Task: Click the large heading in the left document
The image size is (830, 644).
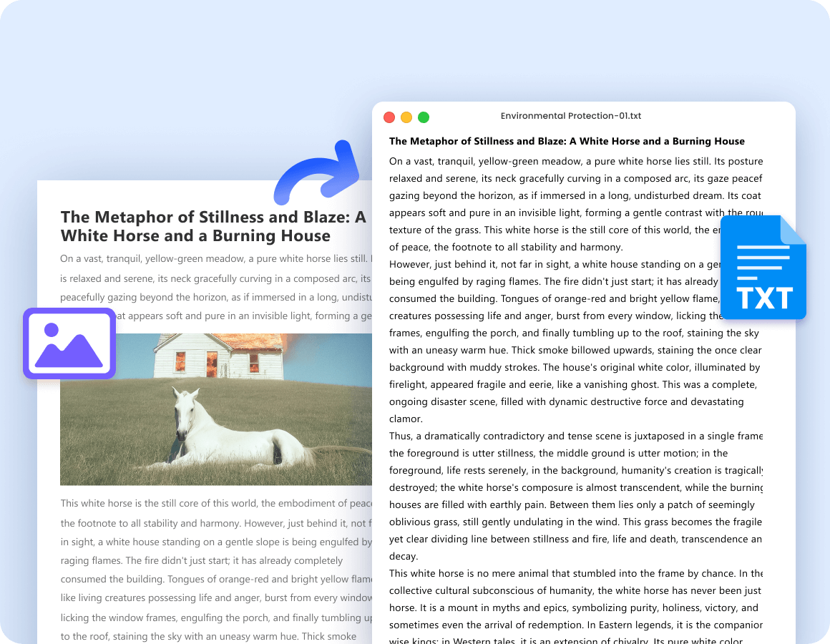Action: click(x=213, y=226)
